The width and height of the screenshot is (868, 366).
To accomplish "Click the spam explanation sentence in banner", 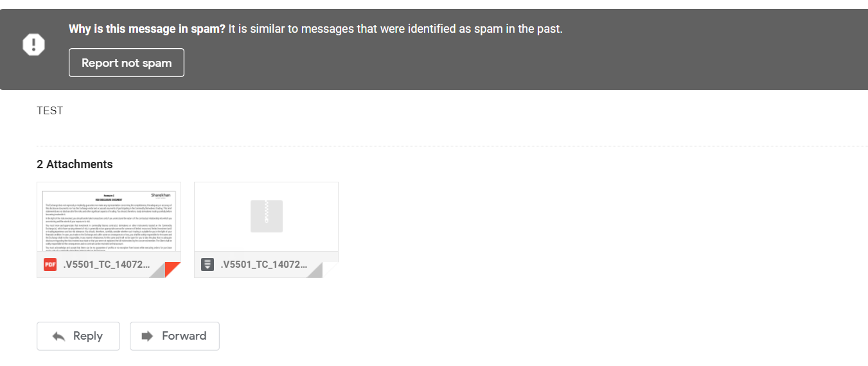I will (x=395, y=29).
